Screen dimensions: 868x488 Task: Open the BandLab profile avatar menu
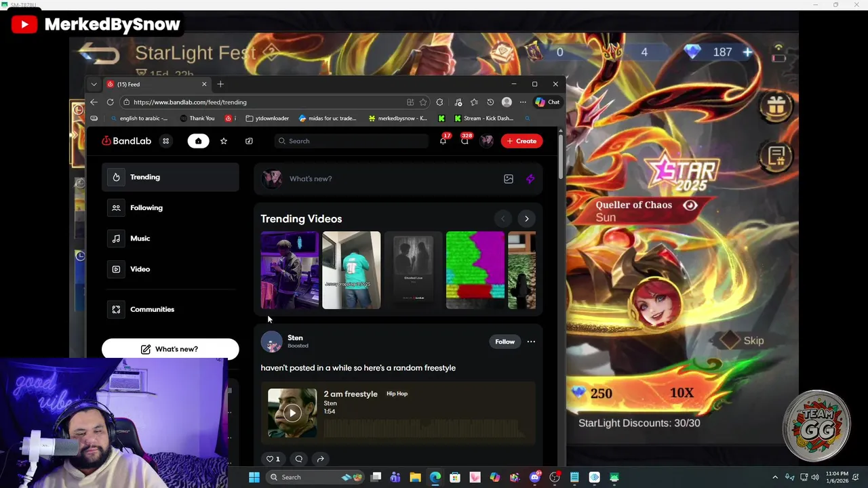pos(486,141)
